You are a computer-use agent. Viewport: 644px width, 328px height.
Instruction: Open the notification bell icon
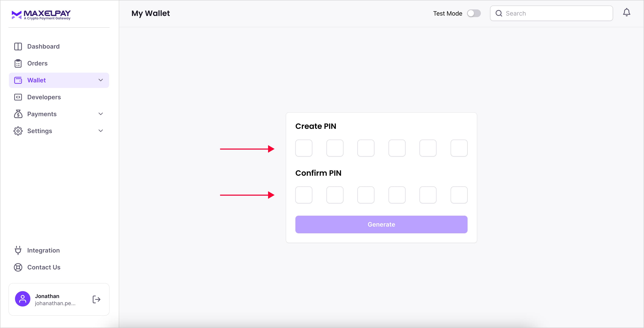[x=627, y=12]
